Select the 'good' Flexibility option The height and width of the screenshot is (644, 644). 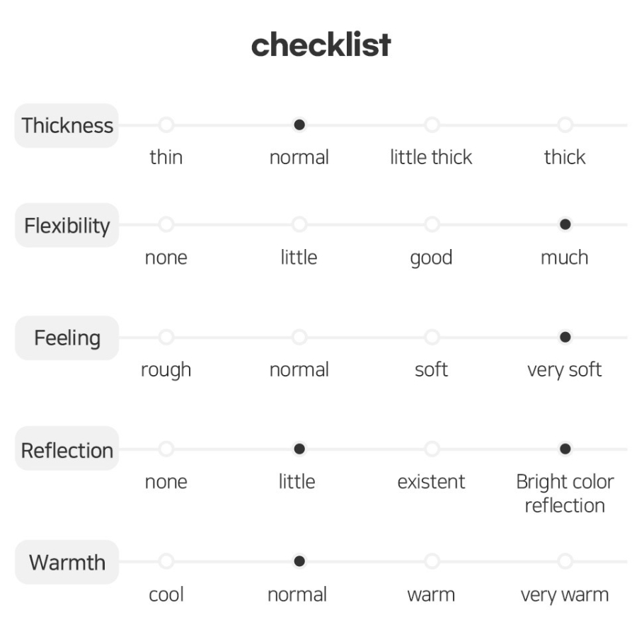432,224
